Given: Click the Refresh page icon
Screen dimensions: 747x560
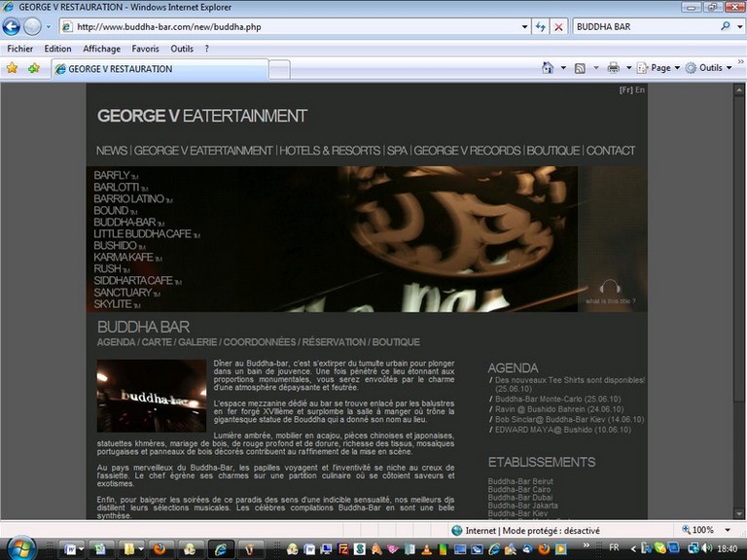Looking at the screenshot, I should 541,27.
